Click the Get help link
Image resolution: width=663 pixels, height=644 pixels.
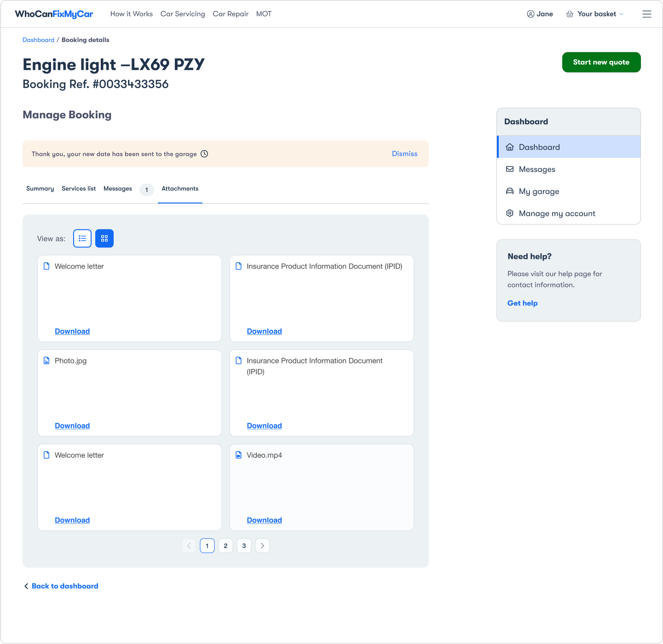click(522, 303)
